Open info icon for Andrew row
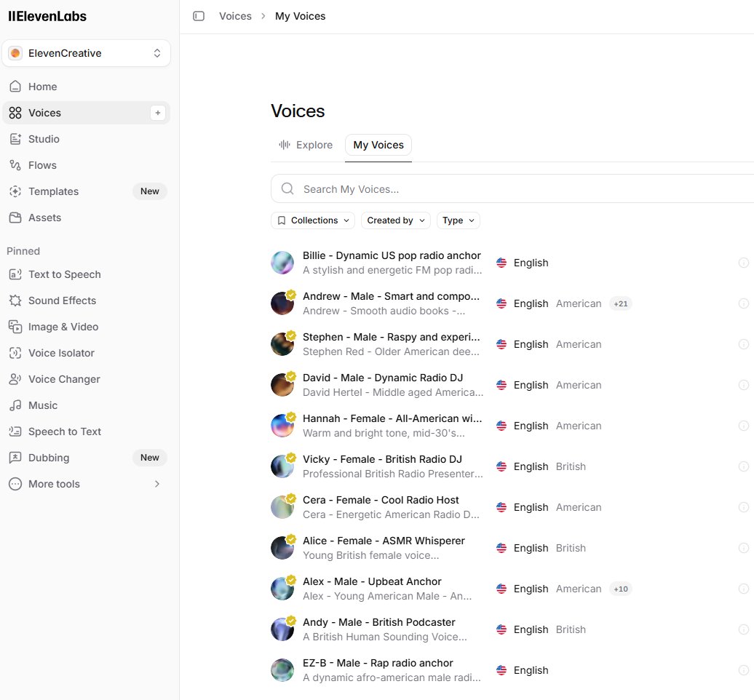The width and height of the screenshot is (754, 700). pyautogui.click(x=743, y=303)
